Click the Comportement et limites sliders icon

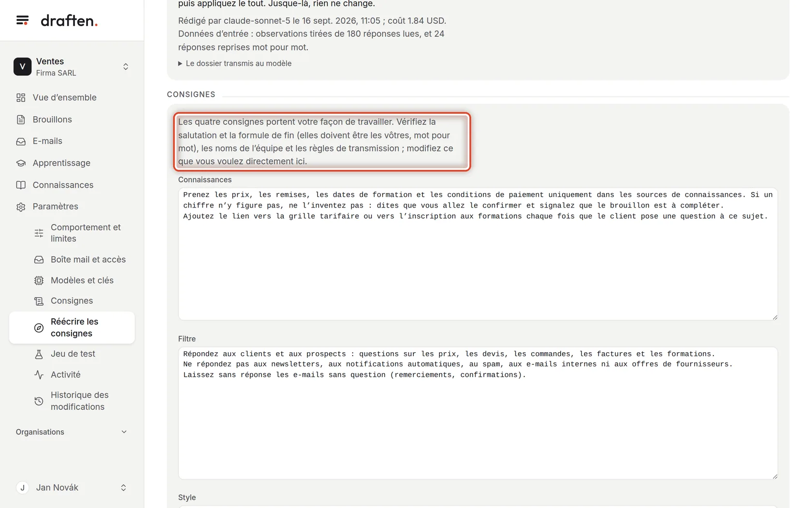(39, 233)
